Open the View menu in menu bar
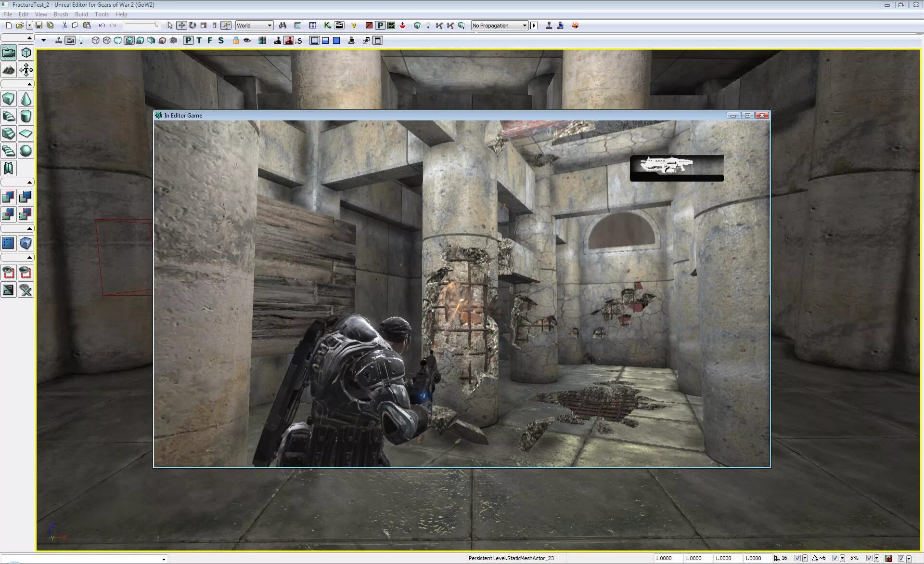Screen dimensions: 924x564 coord(41,14)
